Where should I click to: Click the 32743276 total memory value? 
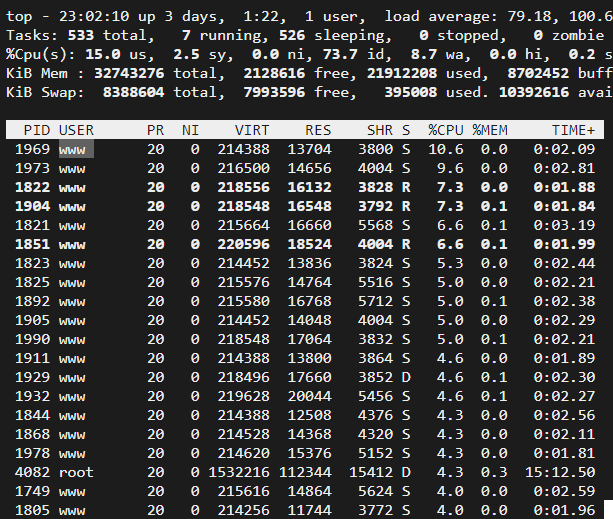point(129,73)
